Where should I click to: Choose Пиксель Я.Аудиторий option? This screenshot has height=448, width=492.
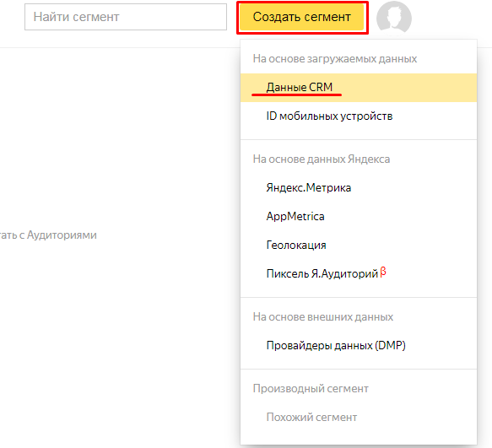point(359,273)
